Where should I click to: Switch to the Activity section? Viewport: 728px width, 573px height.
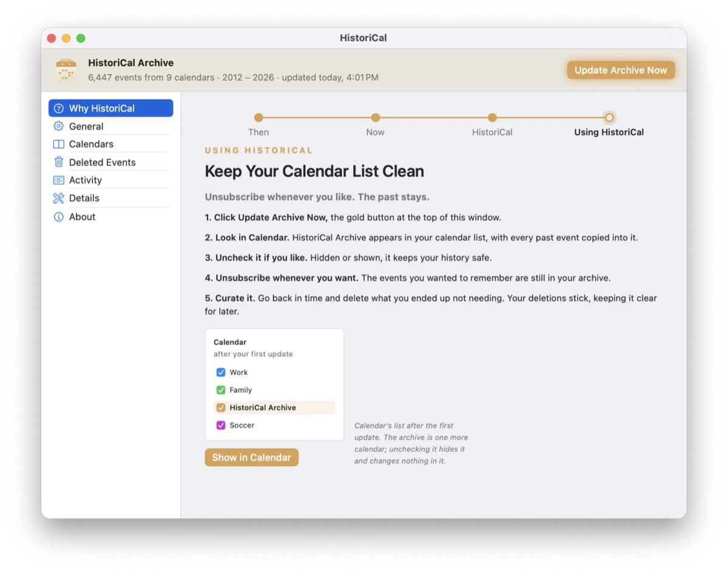[x=111, y=180]
